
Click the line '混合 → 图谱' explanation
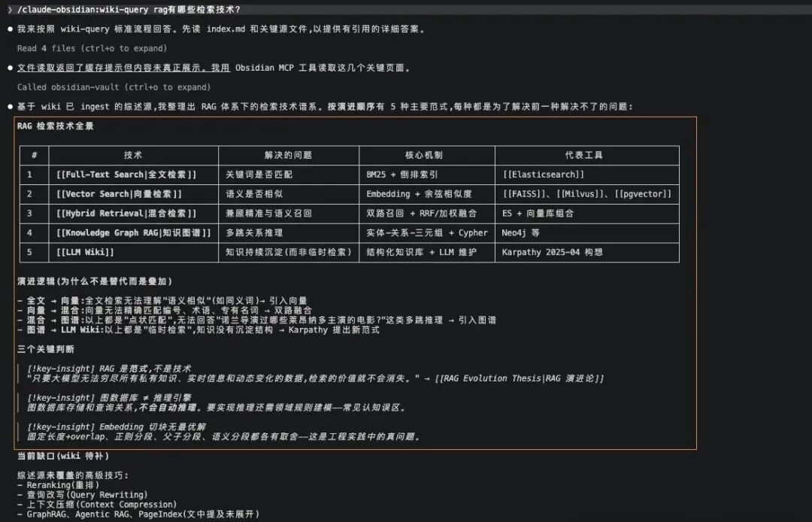257,320
